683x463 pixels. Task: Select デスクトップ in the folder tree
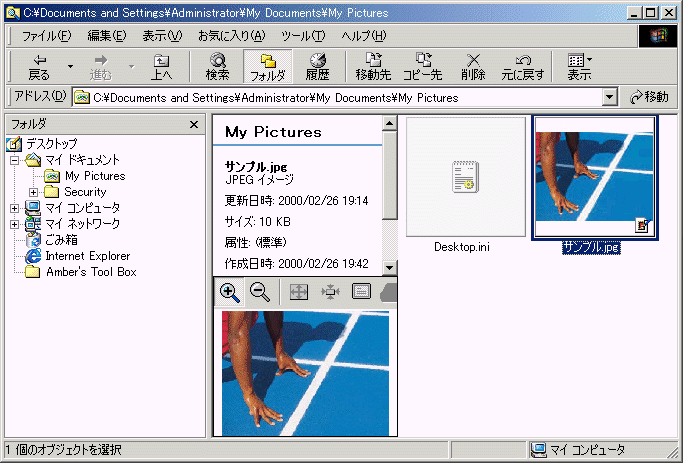pos(51,143)
